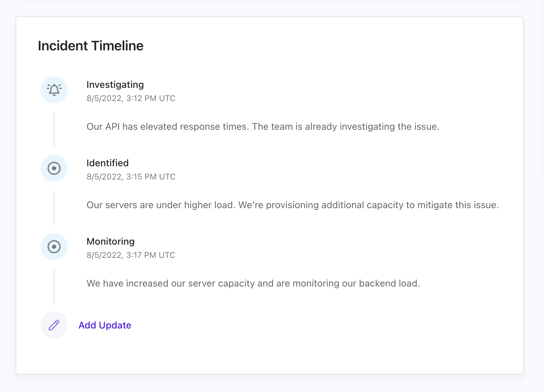The image size is (544, 392).
Task: Click the connector line below Identified icon
Action: [x=54, y=207]
